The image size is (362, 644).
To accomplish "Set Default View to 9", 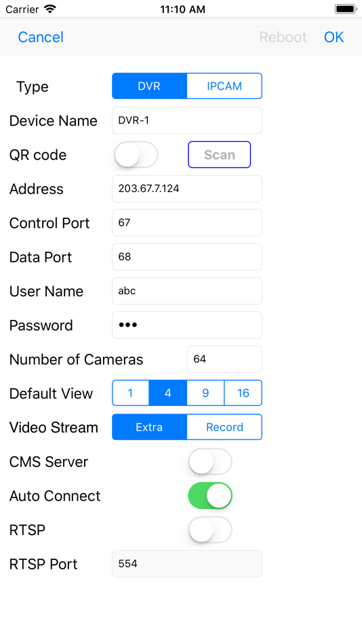I will [205, 393].
